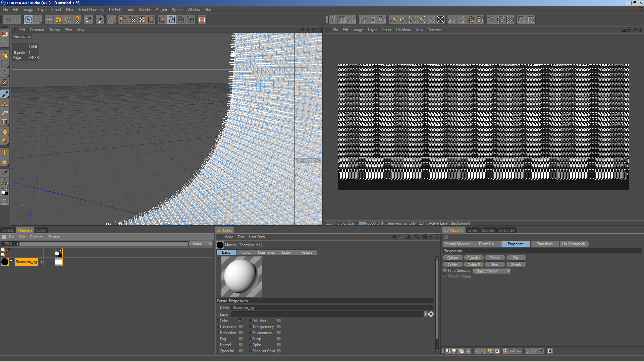Switch to the Relax UV tab
Viewport: 644px width, 362px height.
click(486, 244)
